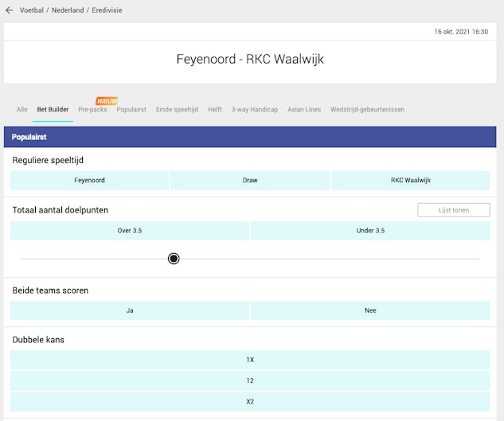The image size is (504, 421).
Task: Select the Over 3.5 goals option
Action: [x=130, y=231]
